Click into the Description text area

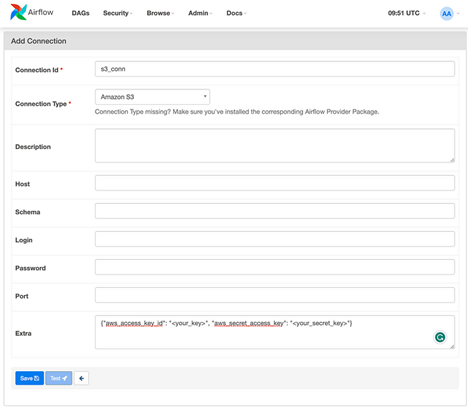275,146
